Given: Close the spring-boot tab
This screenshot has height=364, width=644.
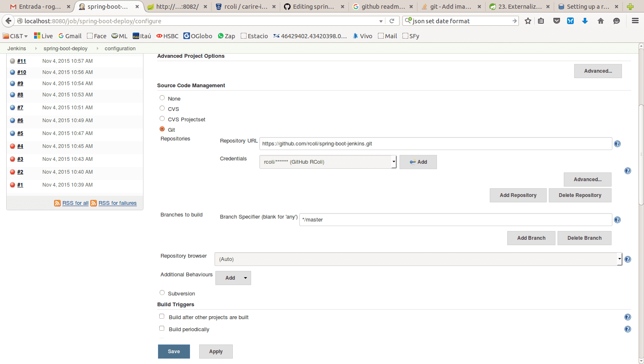Looking at the screenshot, I should (x=137, y=7).
